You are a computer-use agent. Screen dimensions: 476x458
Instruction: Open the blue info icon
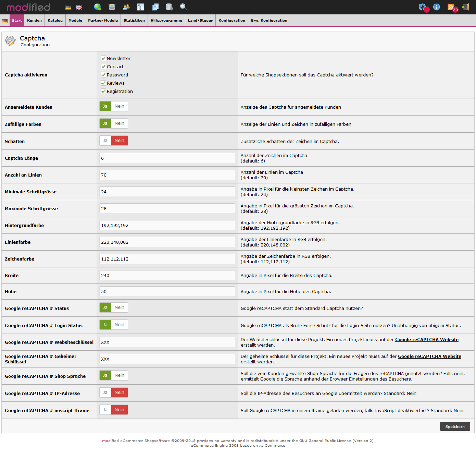click(x=437, y=7)
